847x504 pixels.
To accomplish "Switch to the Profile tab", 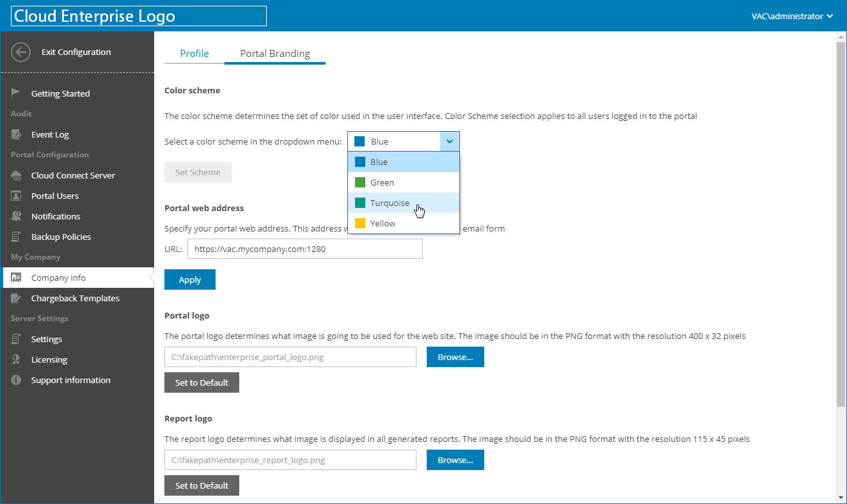I will click(x=194, y=54).
